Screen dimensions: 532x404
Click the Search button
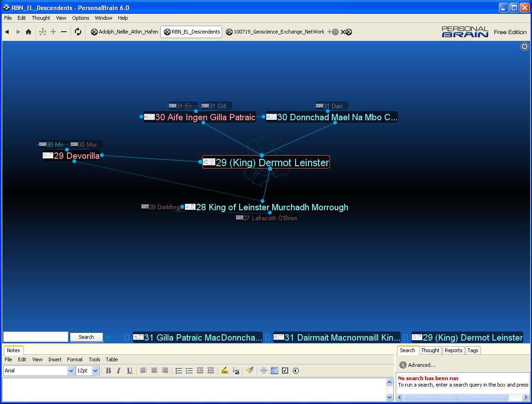click(86, 337)
